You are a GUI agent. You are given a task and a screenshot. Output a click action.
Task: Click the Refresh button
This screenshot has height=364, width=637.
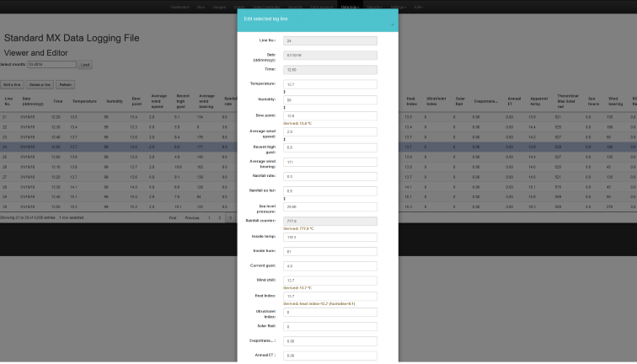click(66, 84)
